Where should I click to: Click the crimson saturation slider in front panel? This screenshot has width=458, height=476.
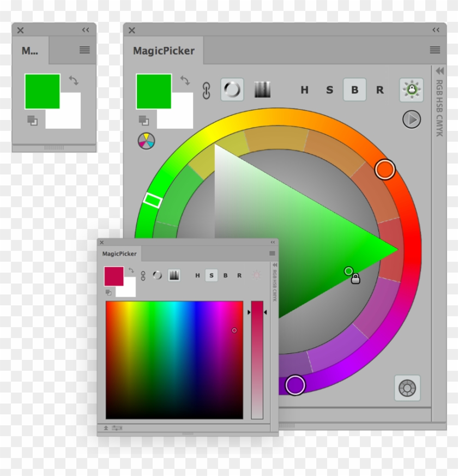pos(257,360)
